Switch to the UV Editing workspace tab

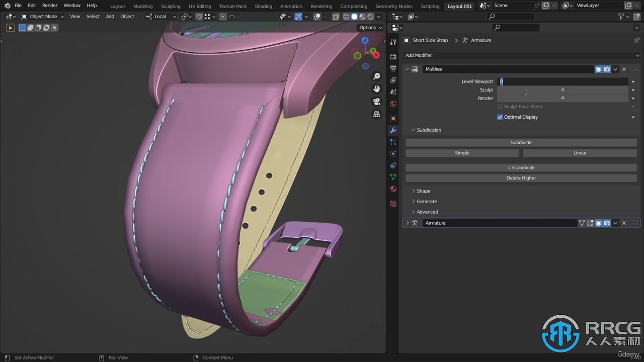[x=200, y=6]
